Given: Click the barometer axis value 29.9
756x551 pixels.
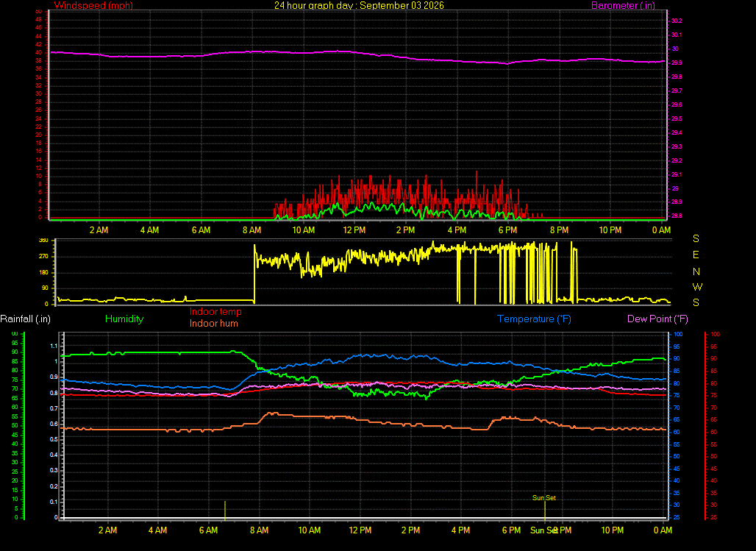Looking at the screenshot, I should (x=677, y=63).
